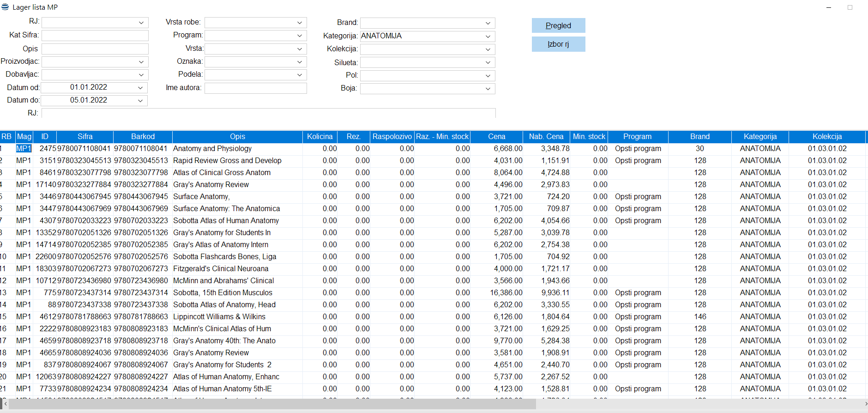Click the Lager lista MP app icon
This screenshot has width=868, height=413.
pos(5,7)
